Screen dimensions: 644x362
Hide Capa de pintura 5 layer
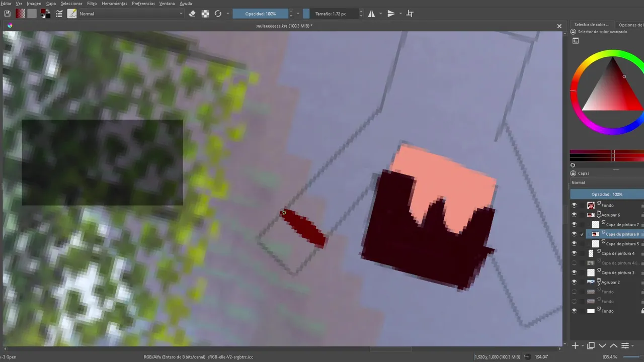pyautogui.click(x=574, y=243)
